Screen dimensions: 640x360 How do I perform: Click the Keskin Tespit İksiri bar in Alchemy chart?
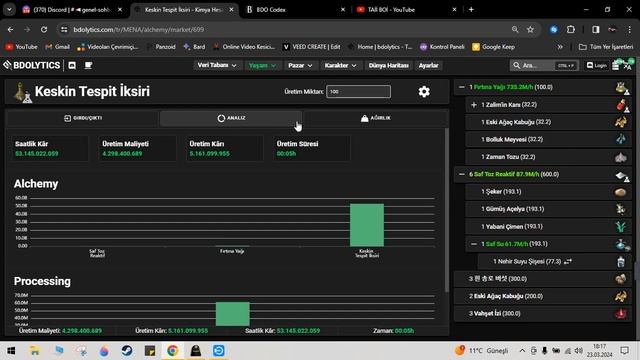pyautogui.click(x=367, y=225)
